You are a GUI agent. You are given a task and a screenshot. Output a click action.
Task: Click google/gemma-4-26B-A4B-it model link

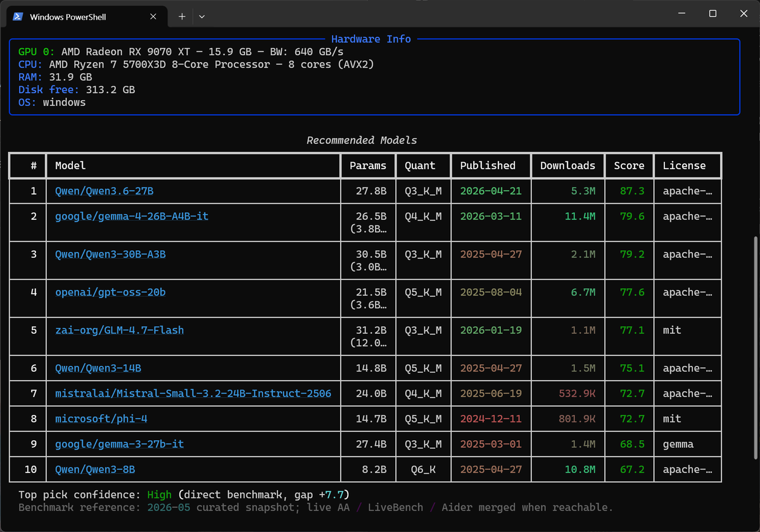[x=132, y=216]
